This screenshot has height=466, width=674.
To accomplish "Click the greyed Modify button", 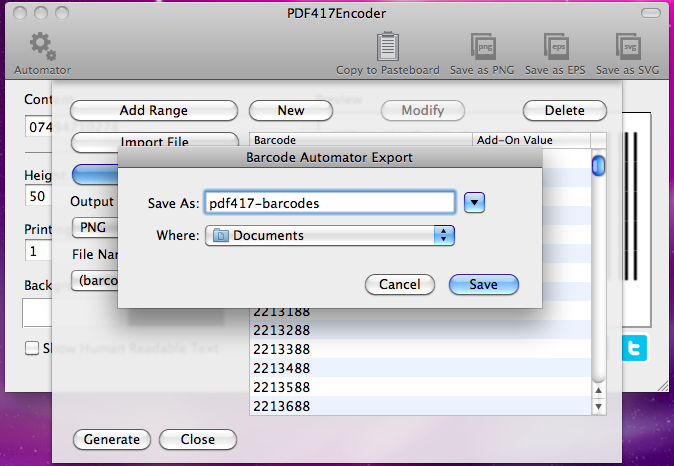I will (423, 110).
